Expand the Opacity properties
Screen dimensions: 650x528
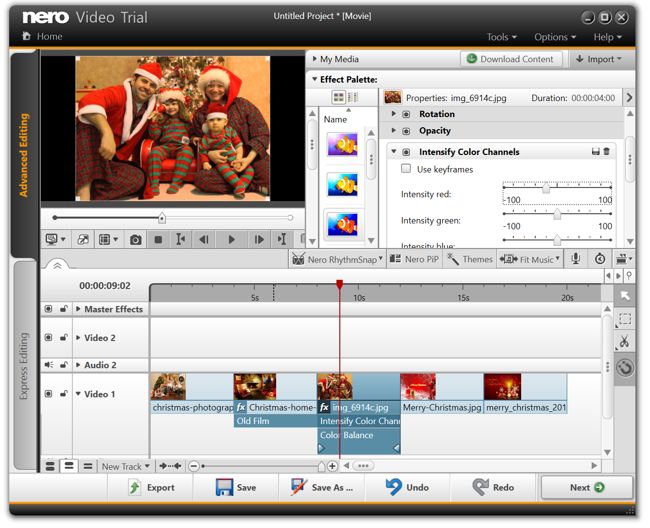(x=394, y=130)
